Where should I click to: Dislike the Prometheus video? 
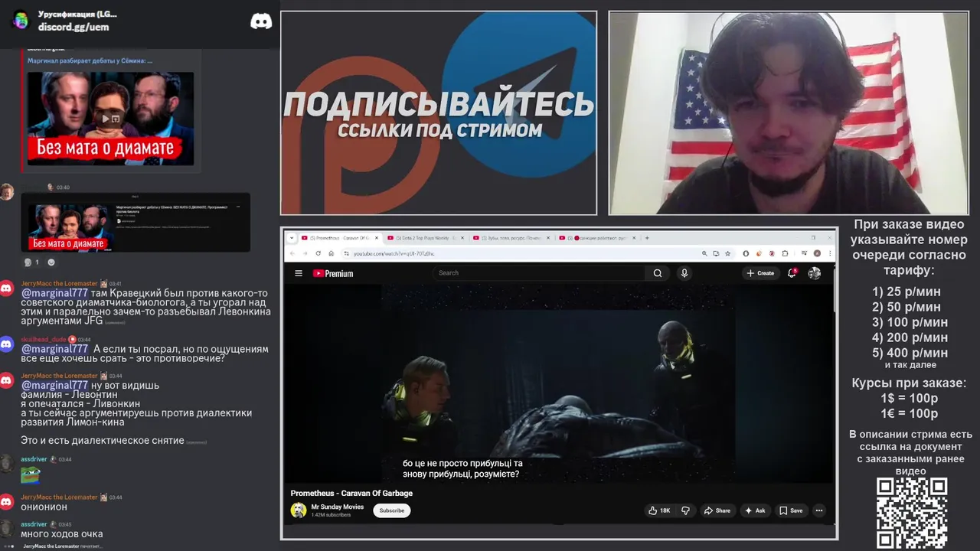pyautogui.click(x=686, y=510)
